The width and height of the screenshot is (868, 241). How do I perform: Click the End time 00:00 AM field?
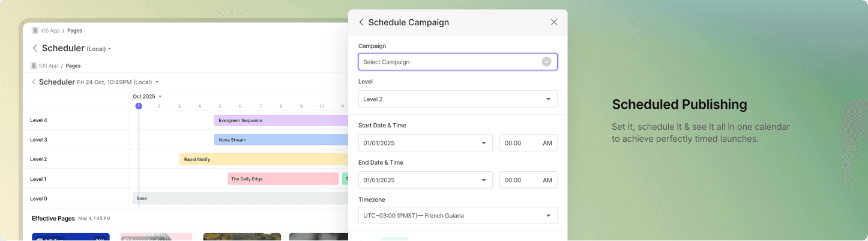[528, 180]
